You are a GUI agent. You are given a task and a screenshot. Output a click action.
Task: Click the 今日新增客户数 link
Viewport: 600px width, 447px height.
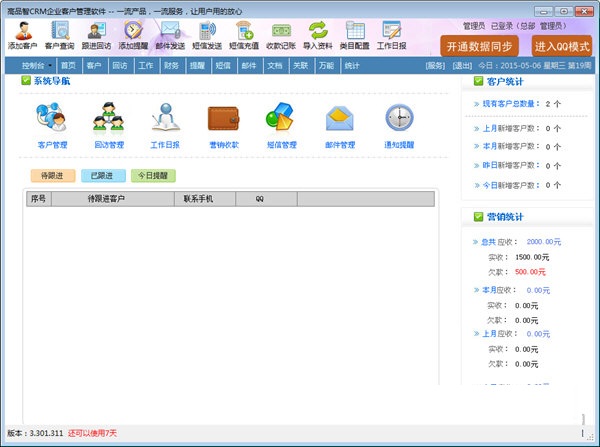point(510,185)
